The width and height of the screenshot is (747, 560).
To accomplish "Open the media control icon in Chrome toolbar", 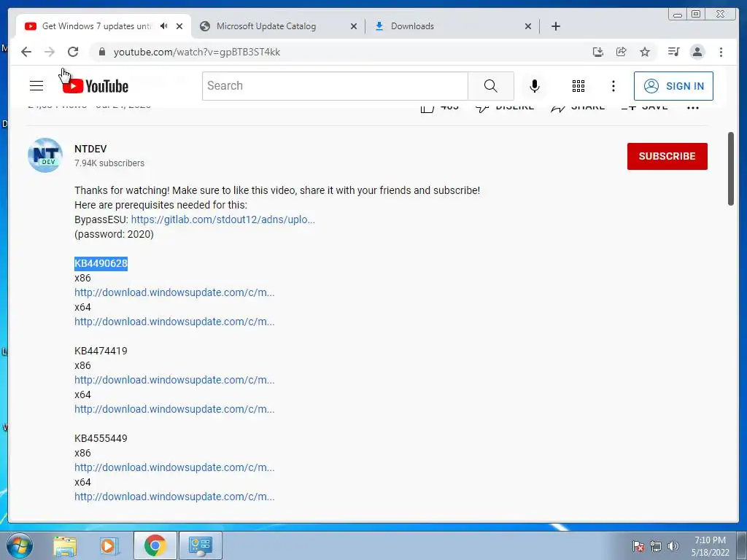I will [673, 52].
